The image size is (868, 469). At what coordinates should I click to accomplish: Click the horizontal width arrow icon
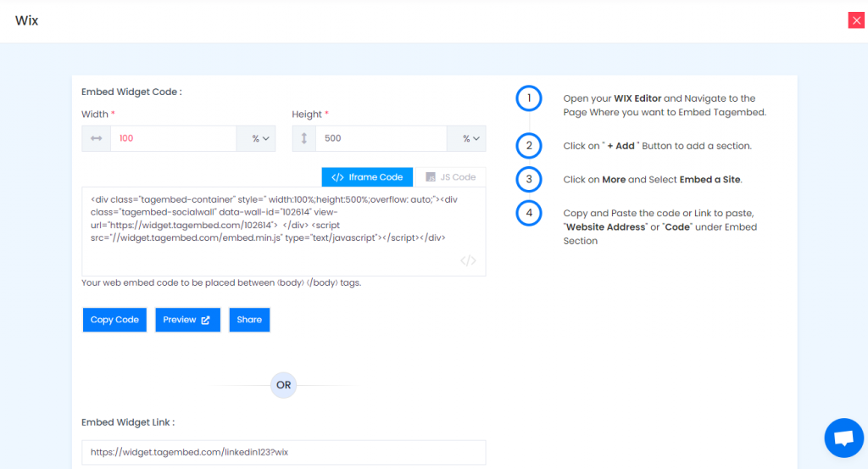tap(97, 138)
